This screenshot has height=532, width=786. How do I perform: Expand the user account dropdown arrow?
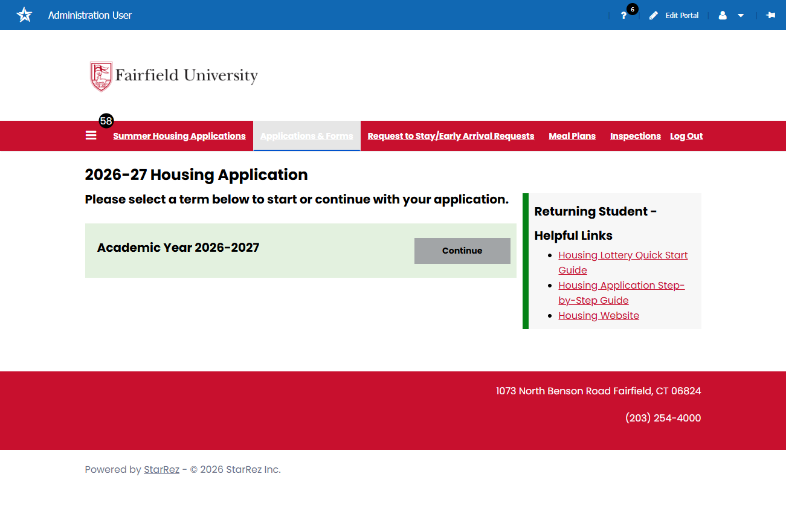pyautogui.click(x=741, y=16)
